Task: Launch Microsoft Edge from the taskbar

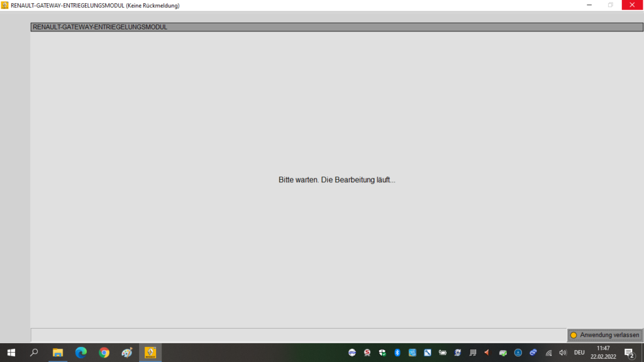Action: click(81, 353)
